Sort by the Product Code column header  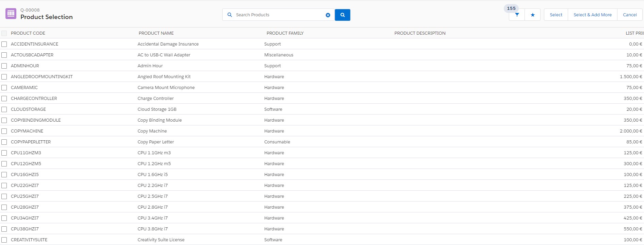[x=28, y=33]
